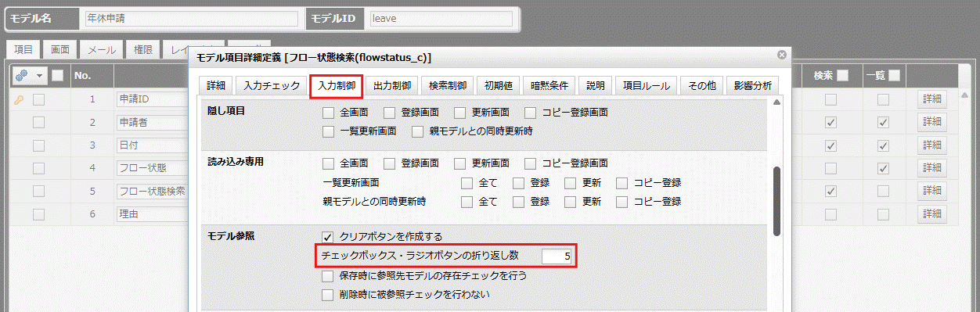
Task: Select the 項目ルール tab
Action: (646, 85)
